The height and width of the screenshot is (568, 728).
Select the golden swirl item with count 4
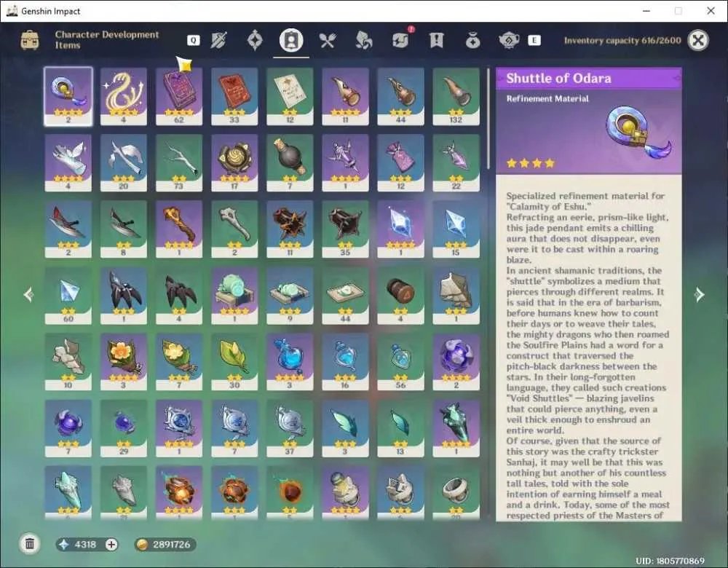124,97
